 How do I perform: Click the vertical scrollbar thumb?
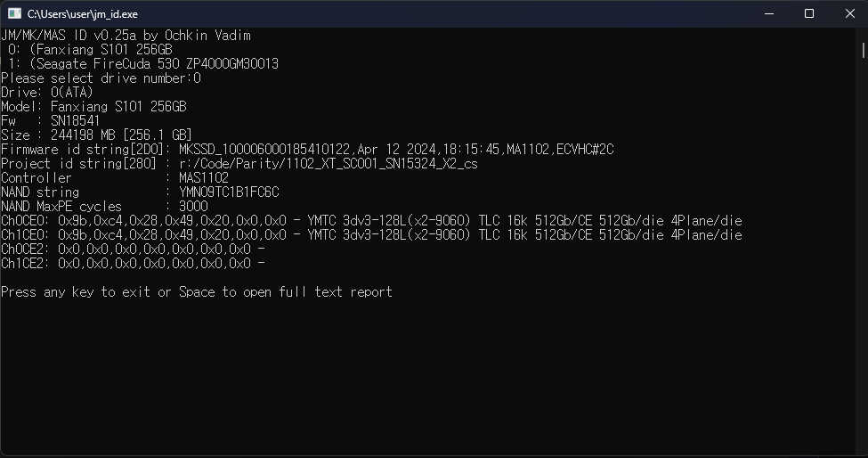(x=863, y=50)
